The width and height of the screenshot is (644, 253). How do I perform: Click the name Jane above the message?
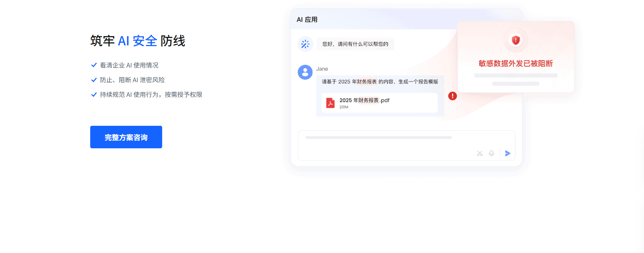click(x=322, y=69)
